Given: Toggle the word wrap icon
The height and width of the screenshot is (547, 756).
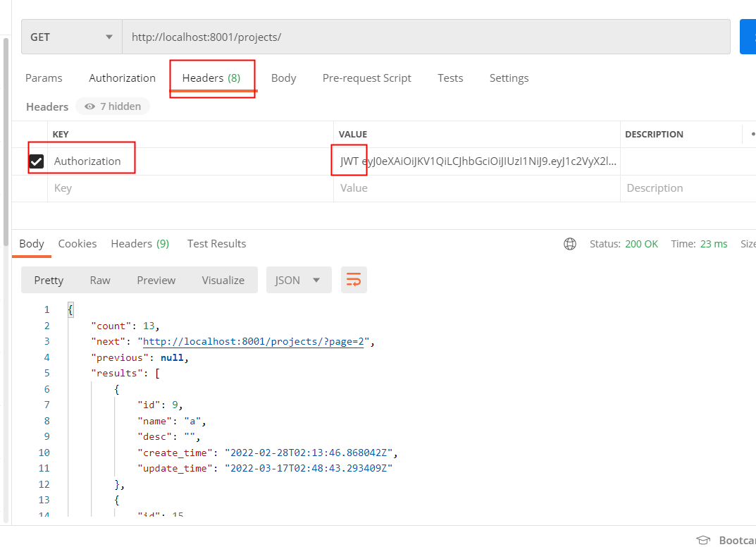Looking at the screenshot, I should click(x=354, y=281).
